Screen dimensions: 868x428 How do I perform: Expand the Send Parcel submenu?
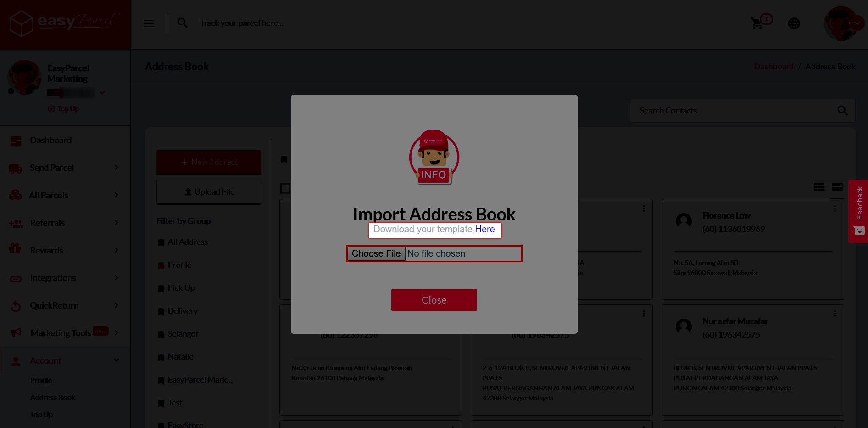pyautogui.click(x=116, y=168)
